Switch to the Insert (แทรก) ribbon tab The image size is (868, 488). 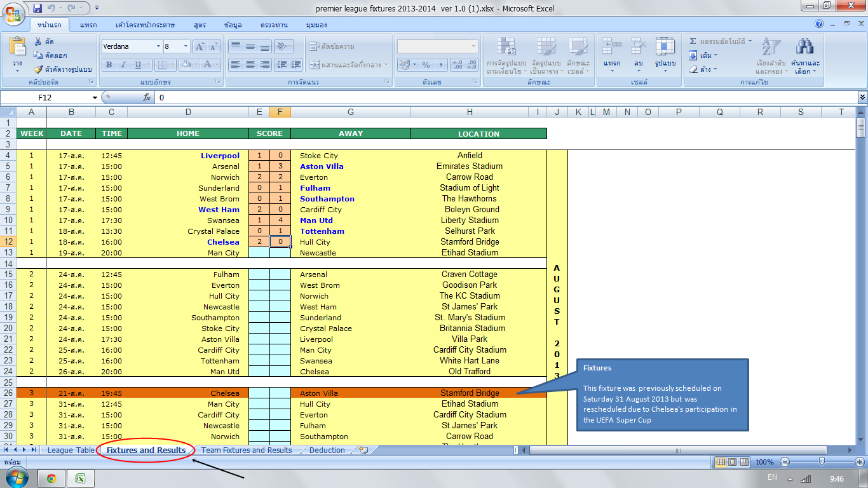(88, 25)
